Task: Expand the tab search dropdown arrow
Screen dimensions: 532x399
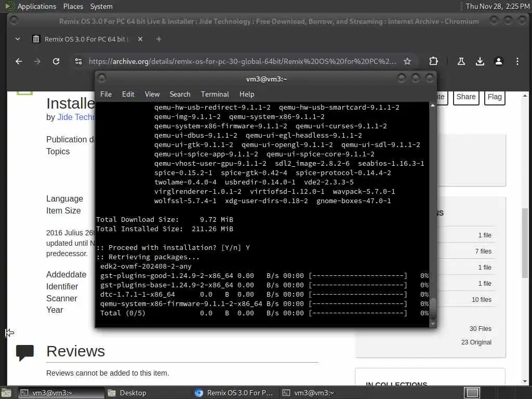Action: 18,39
